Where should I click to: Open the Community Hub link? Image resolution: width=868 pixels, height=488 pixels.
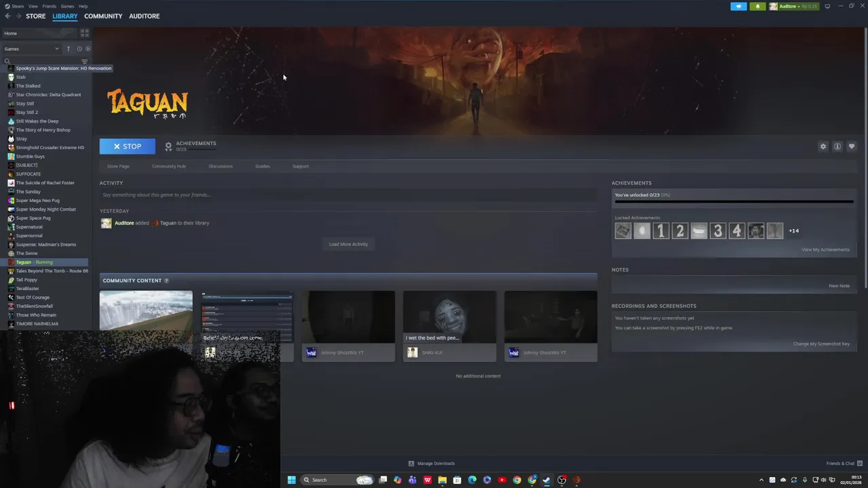(x=169, y=166)
